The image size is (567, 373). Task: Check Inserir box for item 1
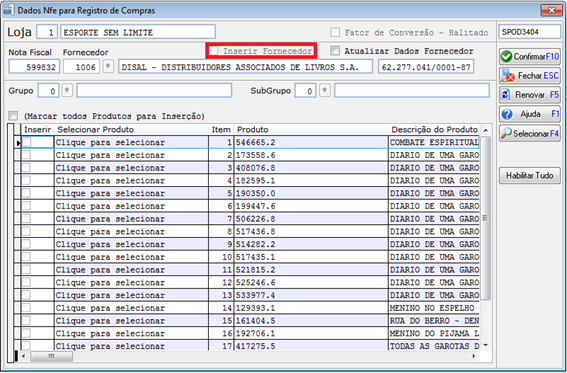(x=27, y=142)
